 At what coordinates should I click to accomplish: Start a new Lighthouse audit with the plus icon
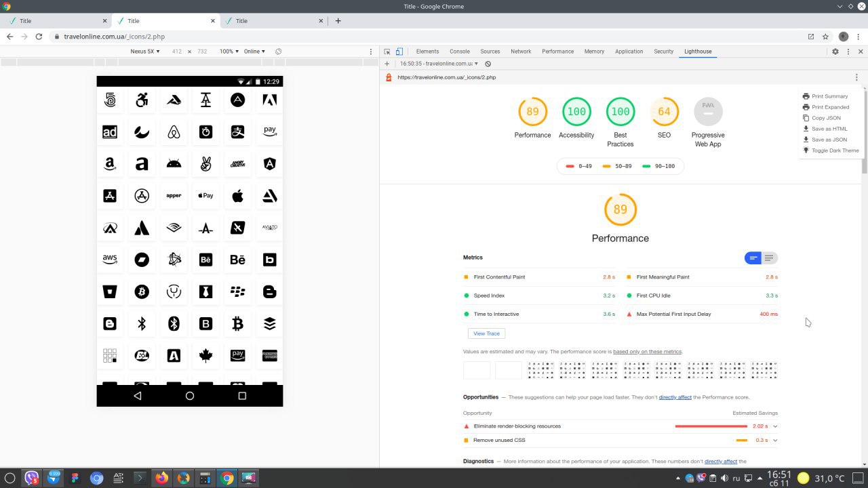tap(387, 64)
